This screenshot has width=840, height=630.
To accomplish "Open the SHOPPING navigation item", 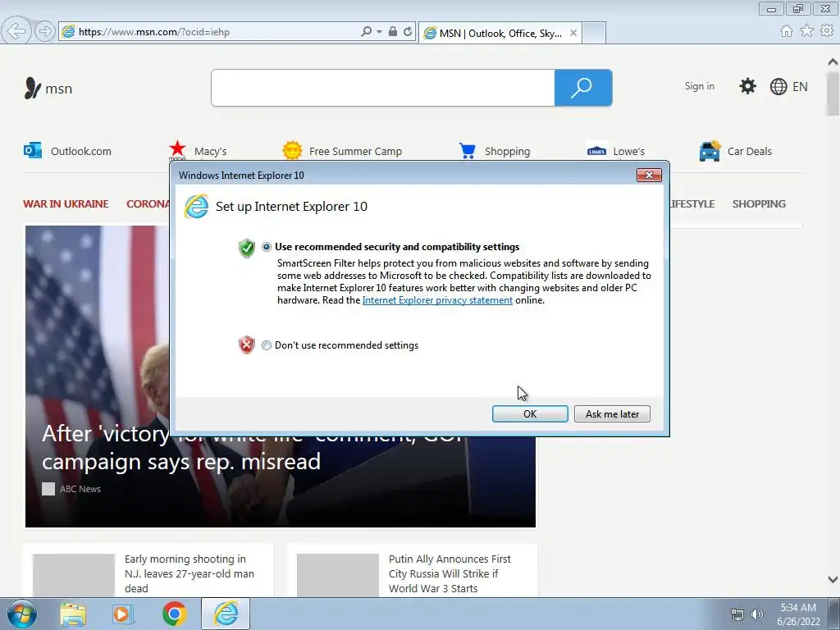I will click(x=759, y=204).
